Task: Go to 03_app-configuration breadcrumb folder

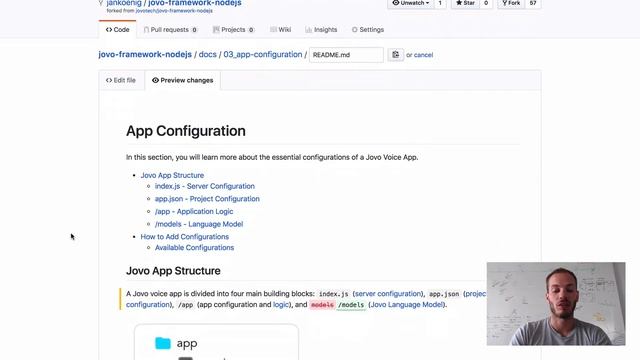Action: [263, 55]
